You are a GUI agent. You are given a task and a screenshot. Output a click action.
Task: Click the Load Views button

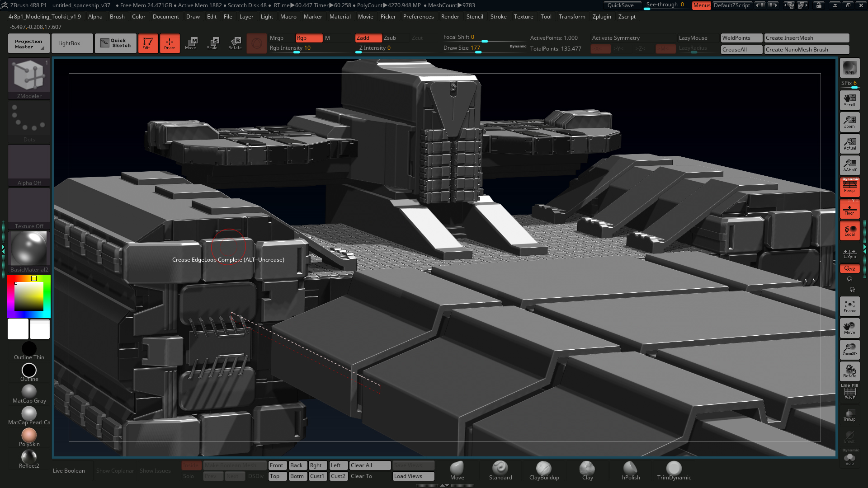pyautogui.click(x=413, y=476)
